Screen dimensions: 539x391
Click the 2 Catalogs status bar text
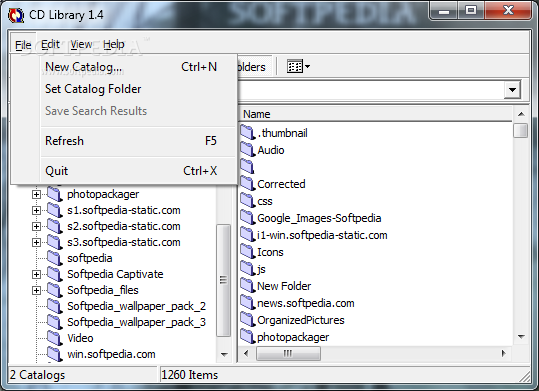tap(37, 375)
